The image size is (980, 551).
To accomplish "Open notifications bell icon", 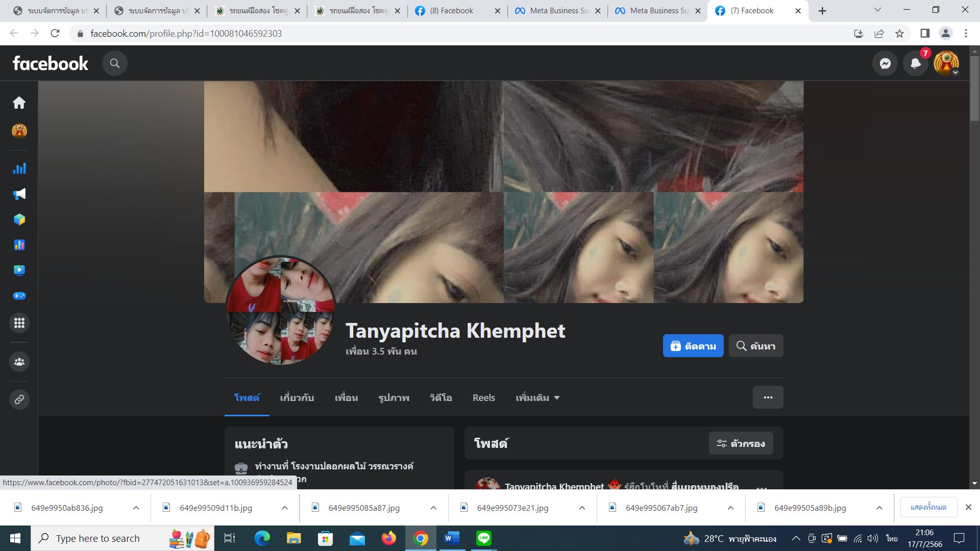I will pyautogui.click(x=916, y=63).
